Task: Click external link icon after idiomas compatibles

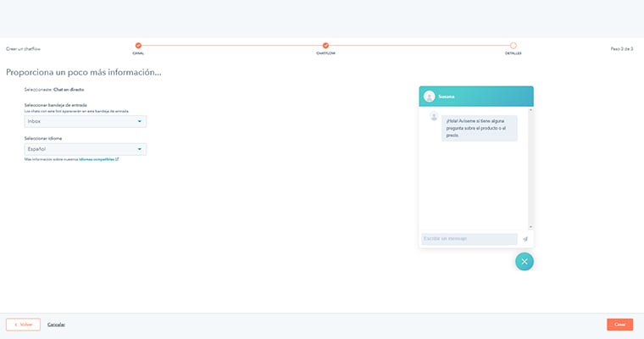Action: [117, 158]
